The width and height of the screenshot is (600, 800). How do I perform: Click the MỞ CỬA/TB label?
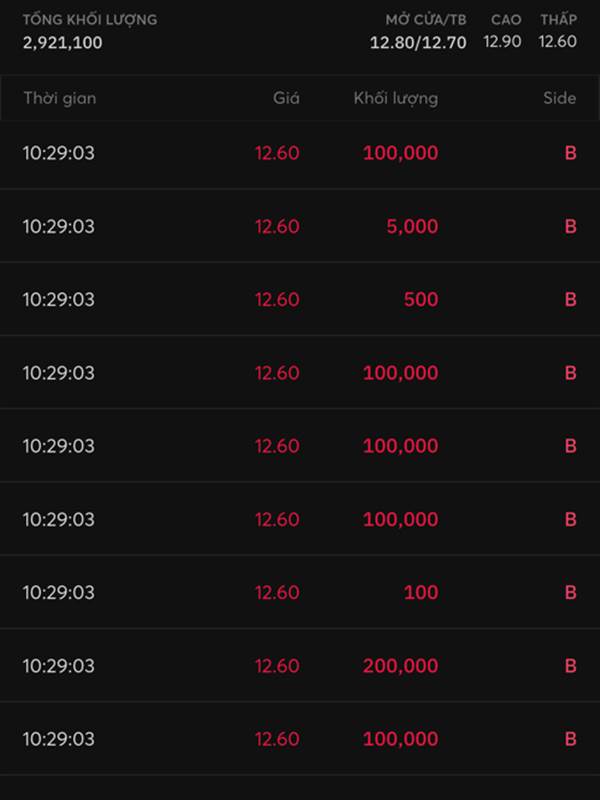point(426,20)
